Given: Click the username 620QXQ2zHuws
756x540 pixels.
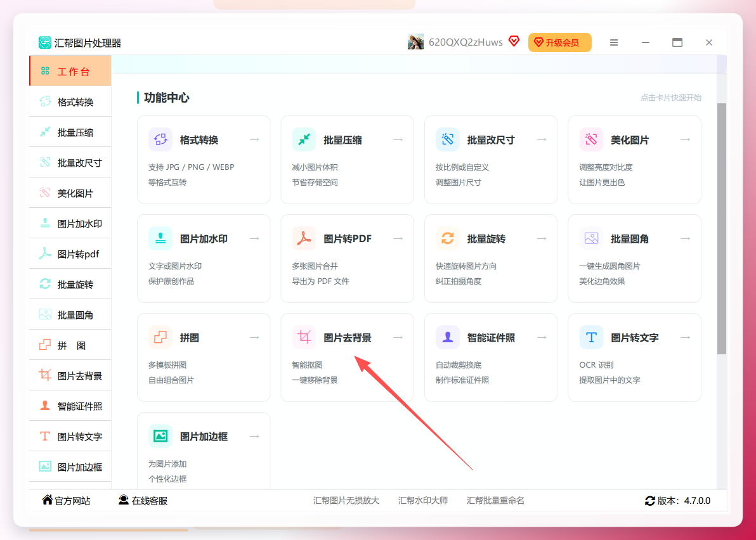Looking at the screenshot, I should [466, 42].
